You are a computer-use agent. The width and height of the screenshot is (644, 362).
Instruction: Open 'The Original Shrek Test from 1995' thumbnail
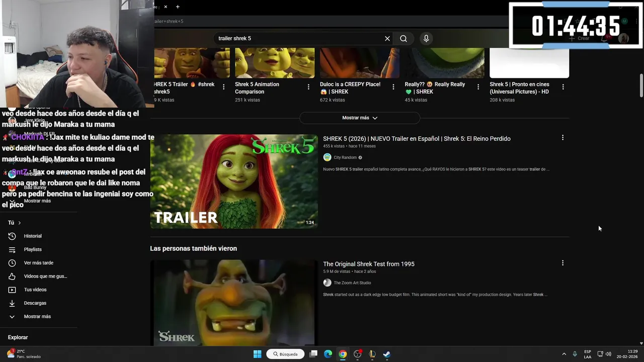tap(234, 303)
